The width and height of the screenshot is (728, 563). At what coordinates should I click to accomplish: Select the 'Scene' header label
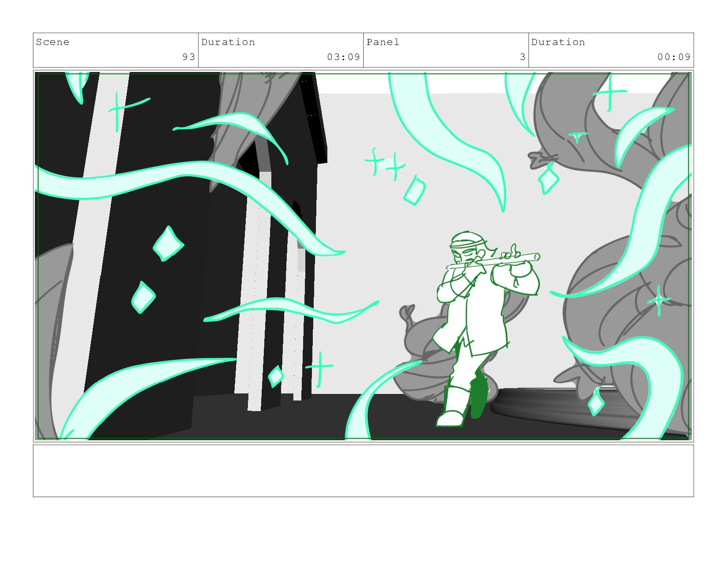(x=53, y=42)
